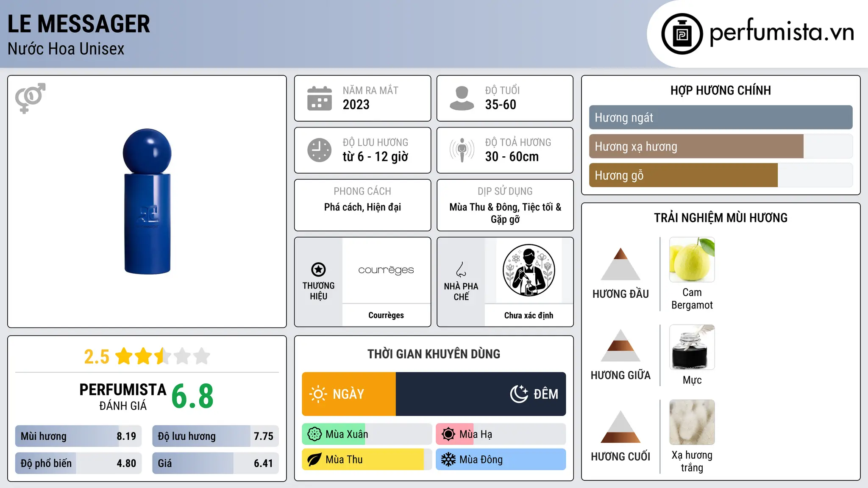This screenshot has width=868, height=488.
Task: Click the clock icon beside Độ lưu hương
Action: click(x=320, y=150)
